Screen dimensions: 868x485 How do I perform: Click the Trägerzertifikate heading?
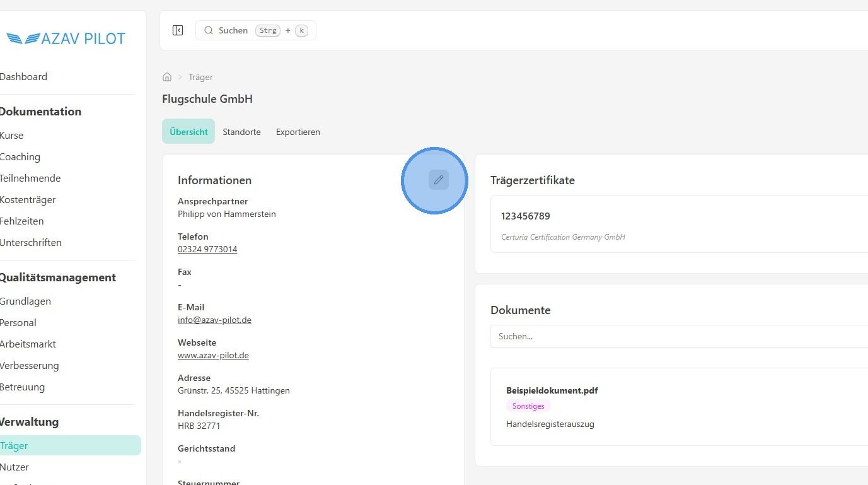click(x=533, y=180)
